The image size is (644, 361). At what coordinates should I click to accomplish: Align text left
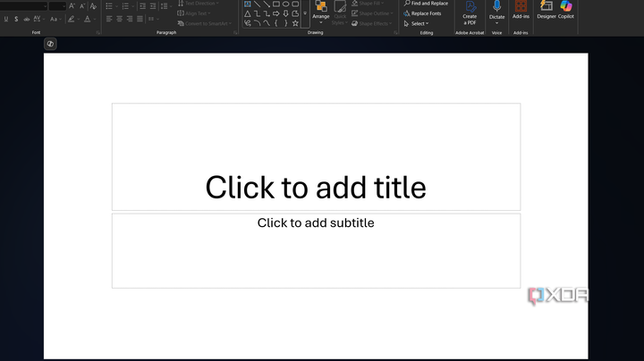109,19
